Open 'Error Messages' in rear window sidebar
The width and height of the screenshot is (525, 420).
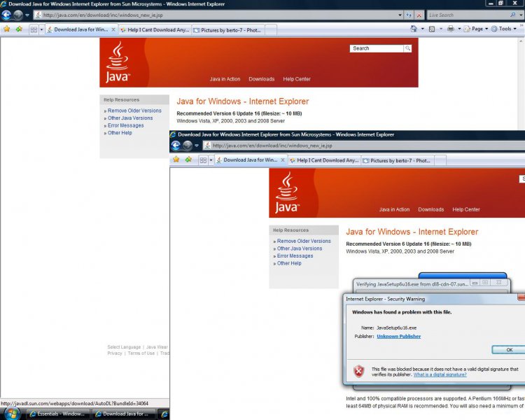(x=125, y=125)
